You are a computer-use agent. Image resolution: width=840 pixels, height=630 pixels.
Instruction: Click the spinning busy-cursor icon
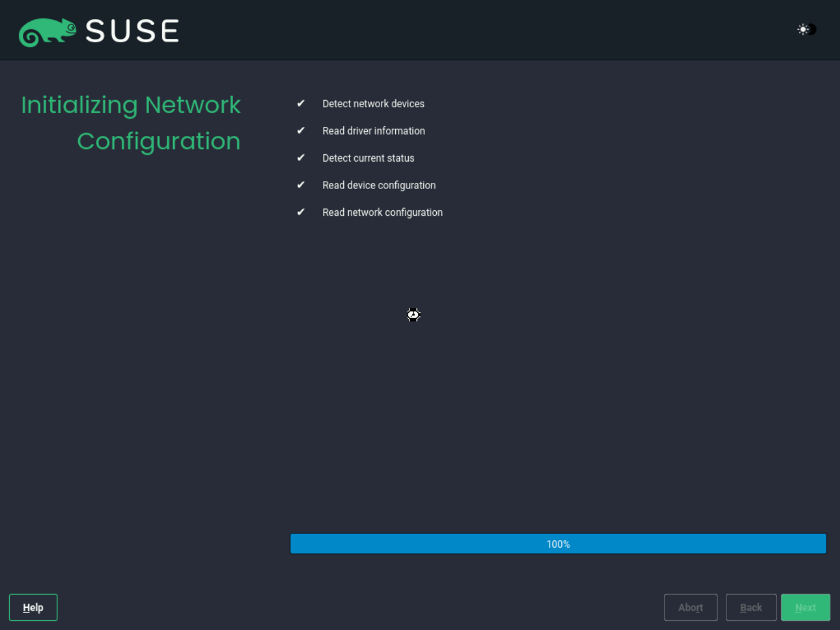(x=413, y=315)
